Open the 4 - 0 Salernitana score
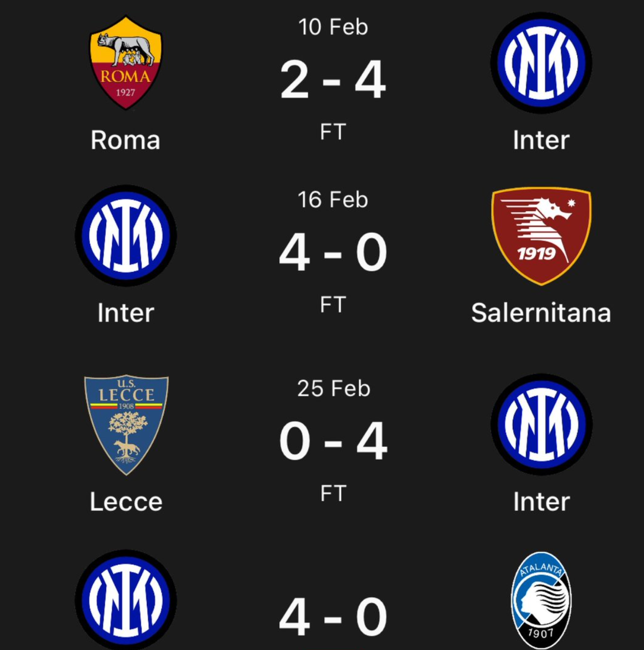The height and width of the screenshot is (650, 644). [x=333, y=253]
